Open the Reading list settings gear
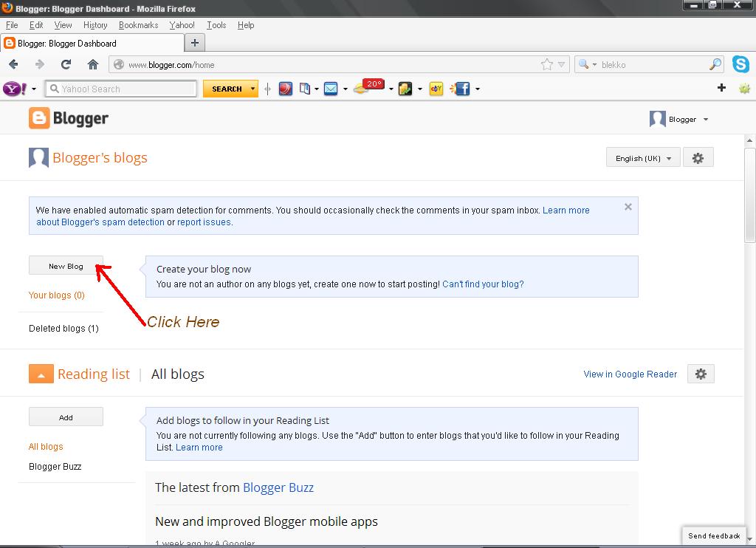This screenshot has width=756, height=548. [701, 374]
